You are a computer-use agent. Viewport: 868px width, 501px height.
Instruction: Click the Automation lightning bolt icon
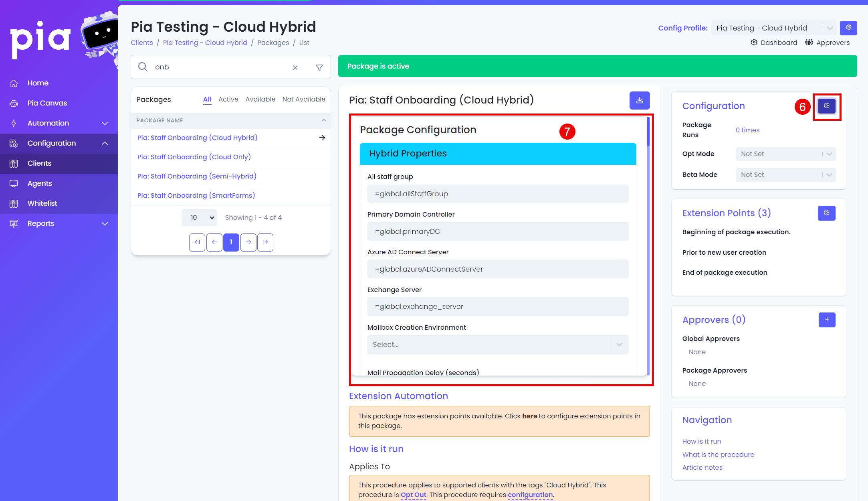coord(14,123)
